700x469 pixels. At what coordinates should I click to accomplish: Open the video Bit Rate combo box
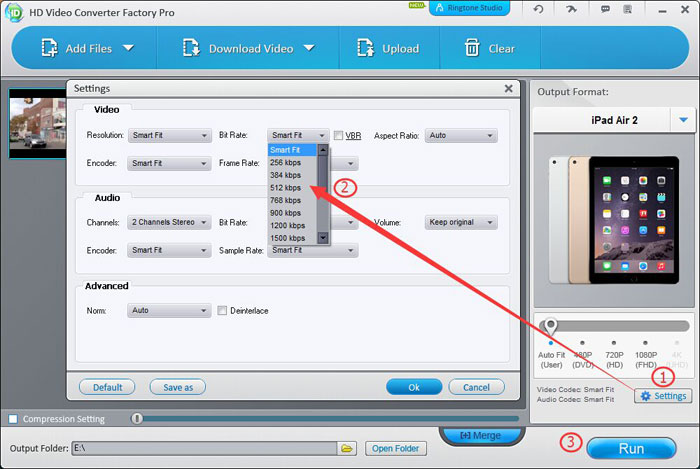(x=298, y=135)
